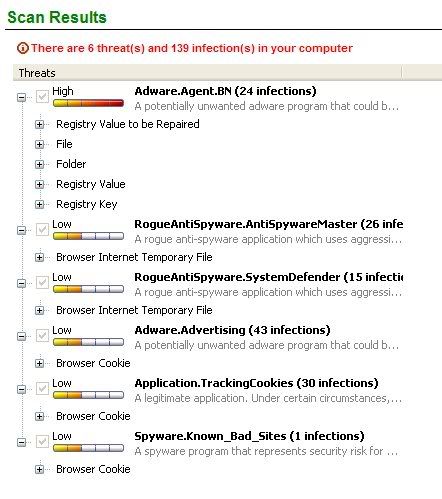Collapse the Application.TrackingCookies group
Viewport: 442px width, 499px height.
click(22, 389)
